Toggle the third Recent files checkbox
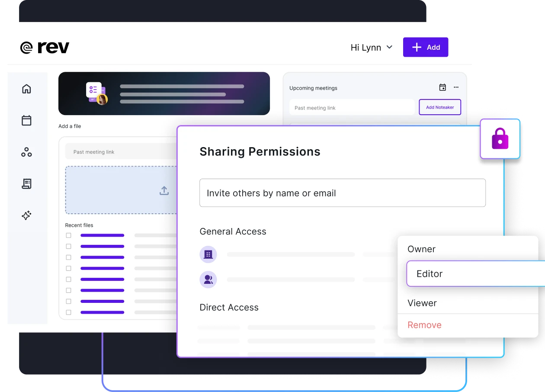 [x=68, y=257]
